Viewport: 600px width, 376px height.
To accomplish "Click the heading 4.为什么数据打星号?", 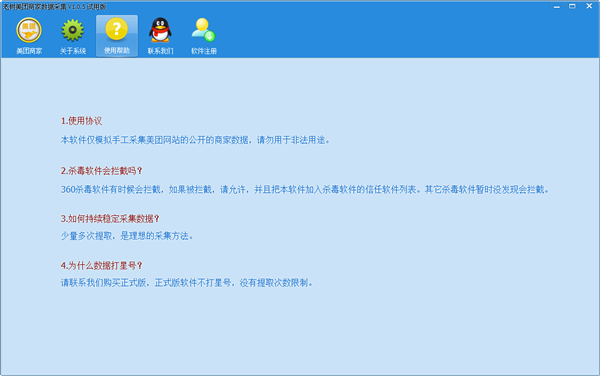I will point(101,265).
